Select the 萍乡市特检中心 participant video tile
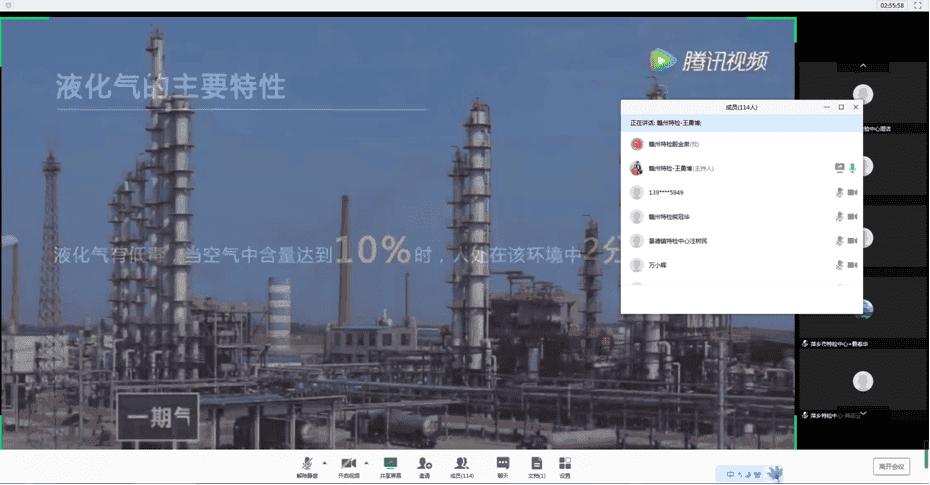The height and width of the screenshot is (485, 930). coord(863,314)
